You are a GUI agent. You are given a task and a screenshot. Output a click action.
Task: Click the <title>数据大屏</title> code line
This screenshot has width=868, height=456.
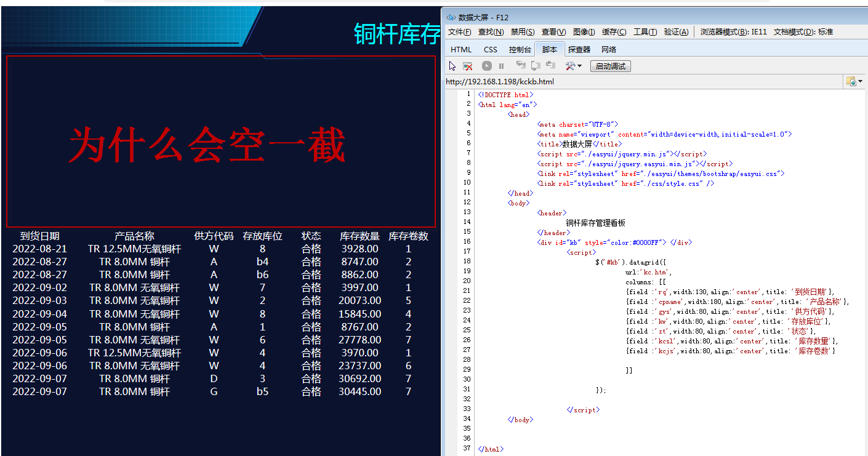[579, 143]
